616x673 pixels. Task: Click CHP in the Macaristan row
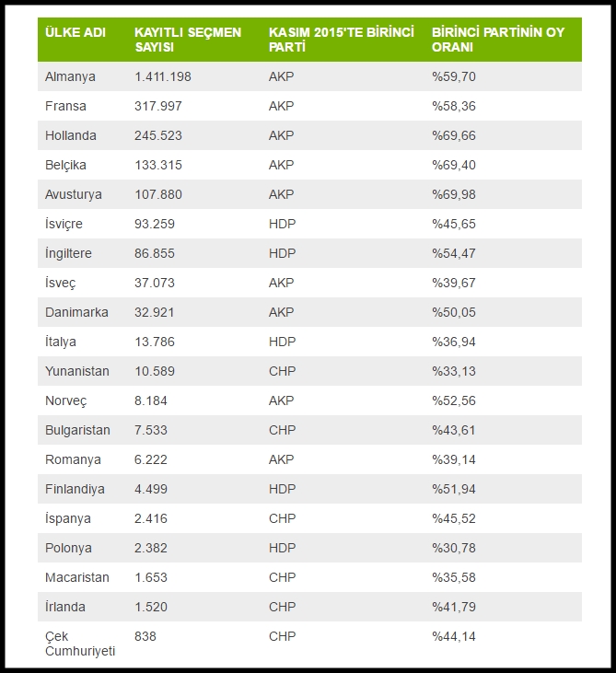[282, 577]
